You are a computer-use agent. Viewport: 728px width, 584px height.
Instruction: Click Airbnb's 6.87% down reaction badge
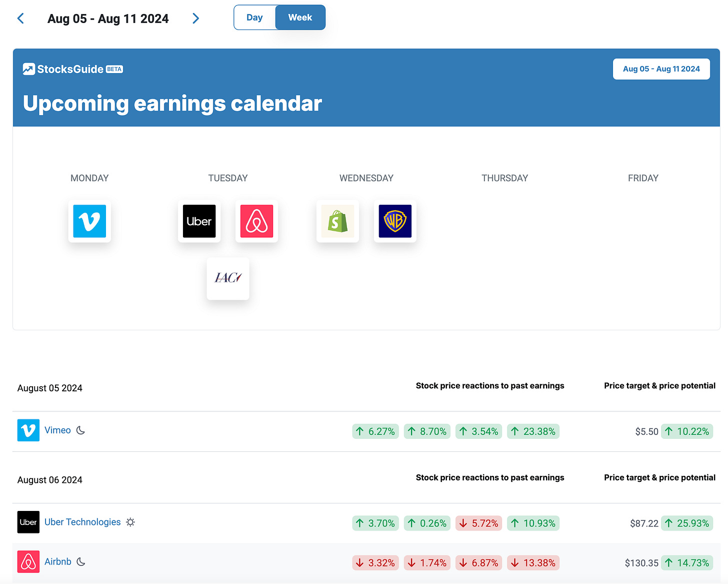(478, 563)
